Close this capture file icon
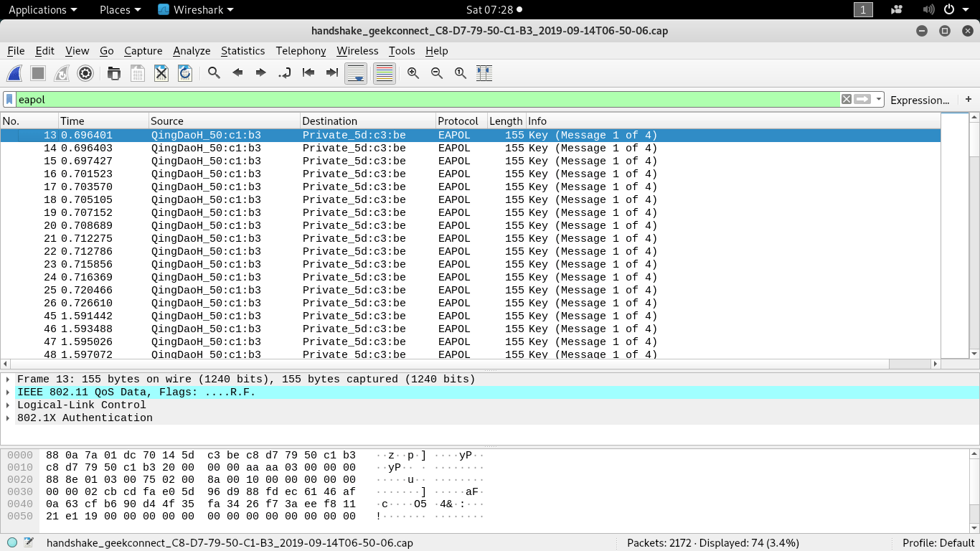 click(x=161, y=73)
